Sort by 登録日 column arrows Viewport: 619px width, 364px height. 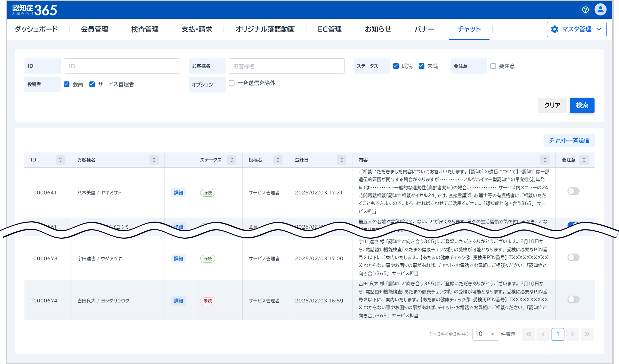click(x=342, y=160)
